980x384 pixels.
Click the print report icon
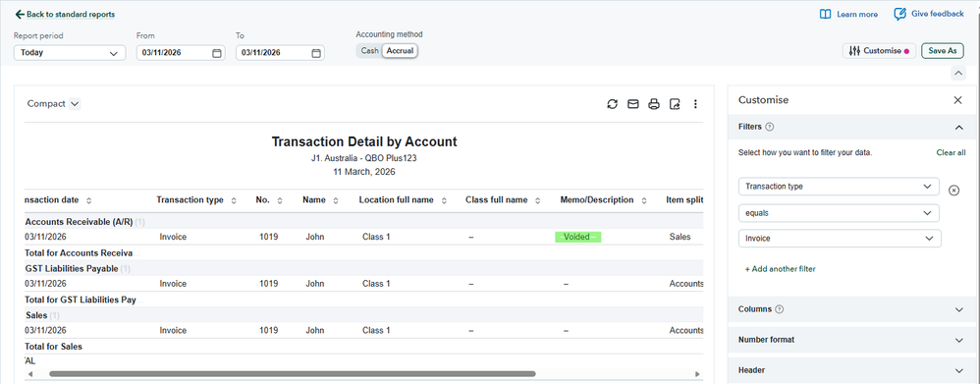point(654,104)
